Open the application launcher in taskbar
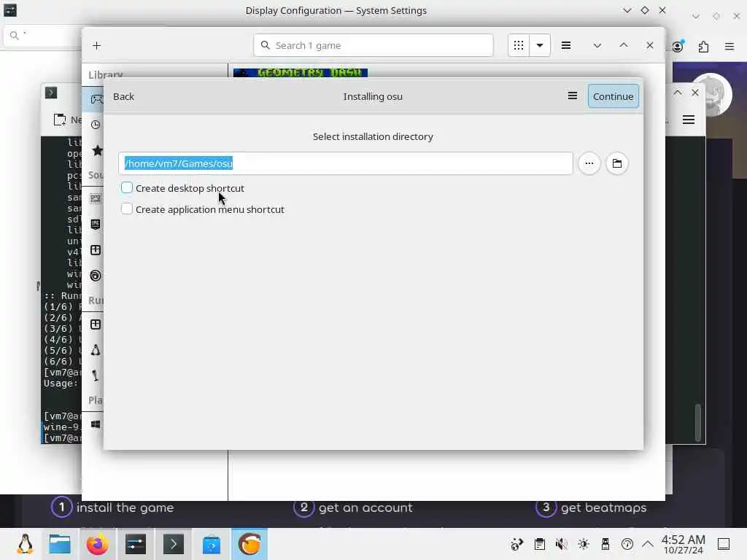The height and width of the screenshot is (560, 747). coord(25,544)
